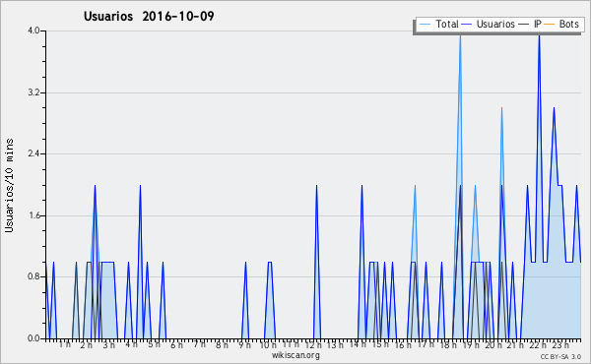This screenshot has height=364, width=591.
Task: Click the '3 h' x-axis label
Action: point(109,344)
